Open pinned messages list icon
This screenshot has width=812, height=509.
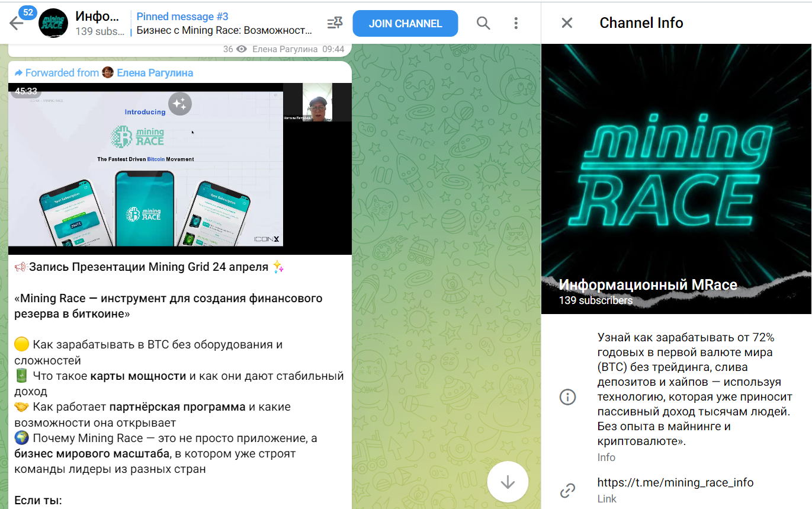point(335,23)
